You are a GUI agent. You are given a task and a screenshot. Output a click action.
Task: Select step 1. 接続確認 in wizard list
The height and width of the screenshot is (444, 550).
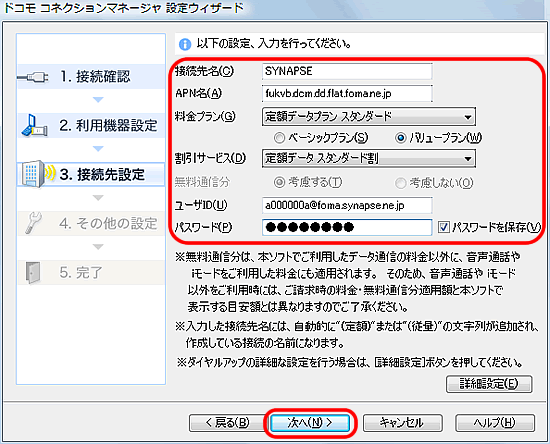tap(91, 76)
